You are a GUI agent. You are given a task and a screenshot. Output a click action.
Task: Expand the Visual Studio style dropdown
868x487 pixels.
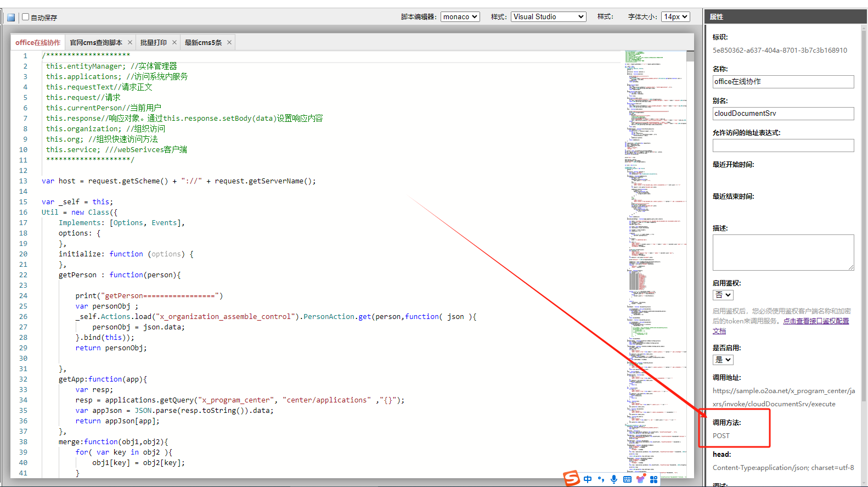(548, 17)
